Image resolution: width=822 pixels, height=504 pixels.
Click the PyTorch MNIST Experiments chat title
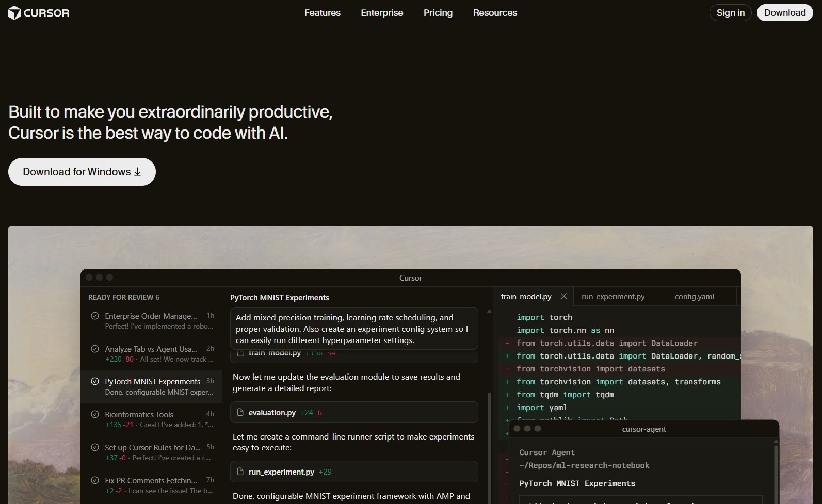279,298
